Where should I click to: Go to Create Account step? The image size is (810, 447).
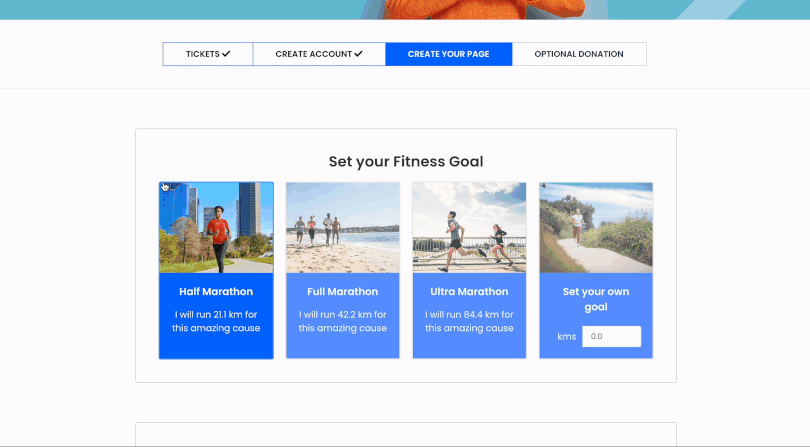(319, 54)
